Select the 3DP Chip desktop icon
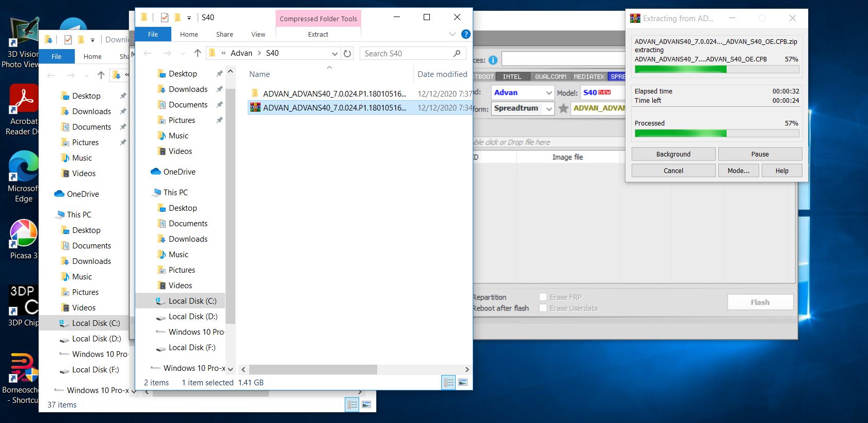This screenshot has height=423, width=868. coord(23,305)
